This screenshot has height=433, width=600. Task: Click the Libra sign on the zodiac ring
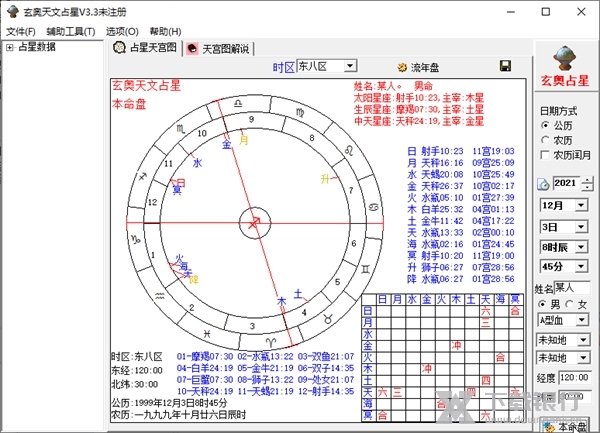click(x=238, y=103)
